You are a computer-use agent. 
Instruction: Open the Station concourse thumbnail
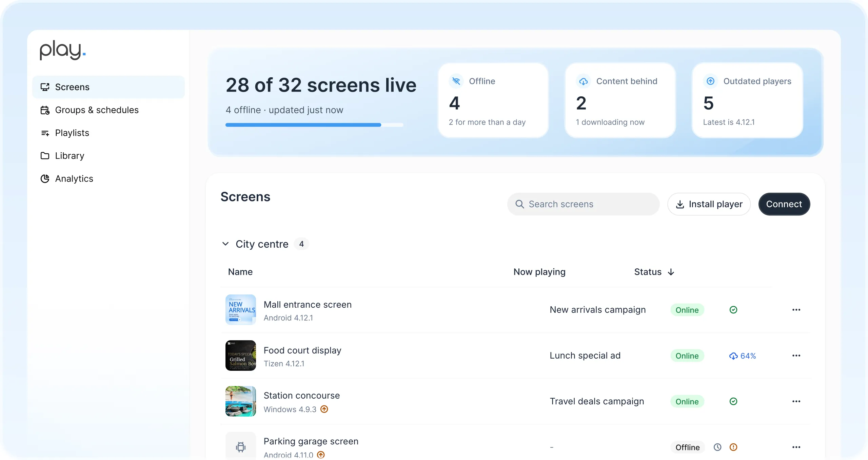coord(241,401)
